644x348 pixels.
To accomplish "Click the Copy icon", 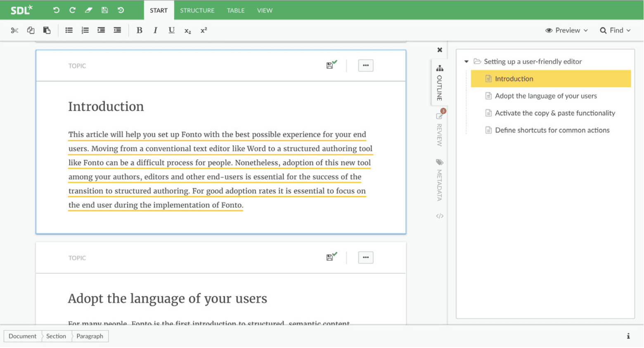I will pos(30,30).
